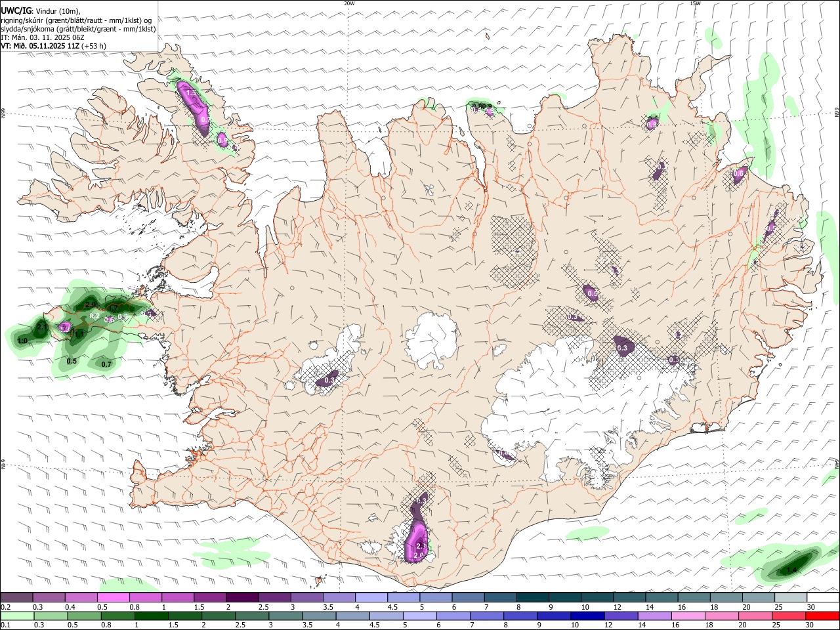Click the 'IT: Mán. 03. 11. 2025 06Z' line
The height and width of the screenshot is (630, 840).
43,37
